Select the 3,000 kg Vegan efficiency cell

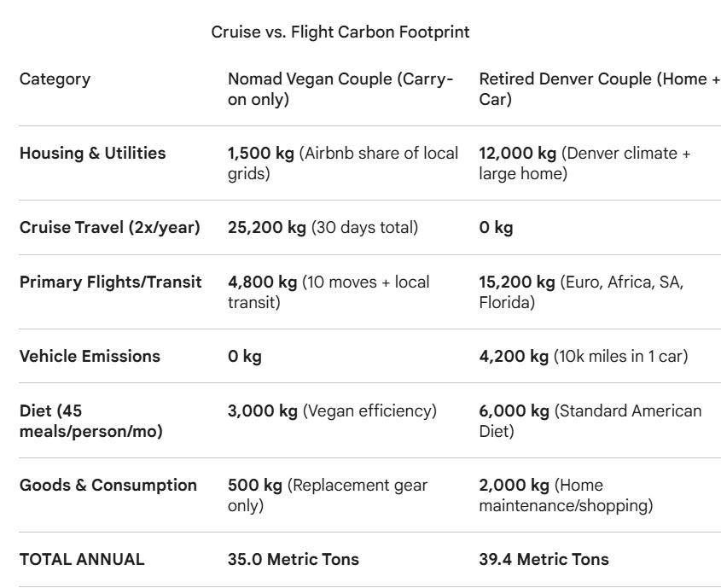point(332,411)
